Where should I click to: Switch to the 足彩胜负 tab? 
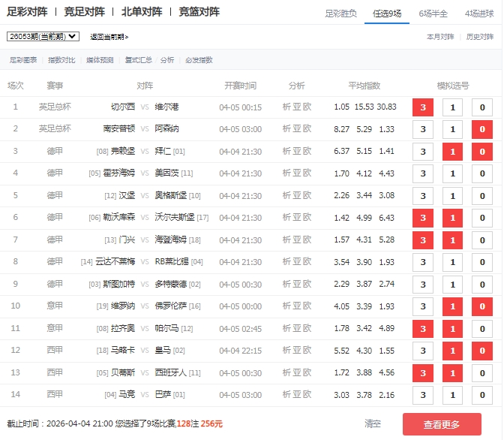pyautogui.click(x=340, y=13)
